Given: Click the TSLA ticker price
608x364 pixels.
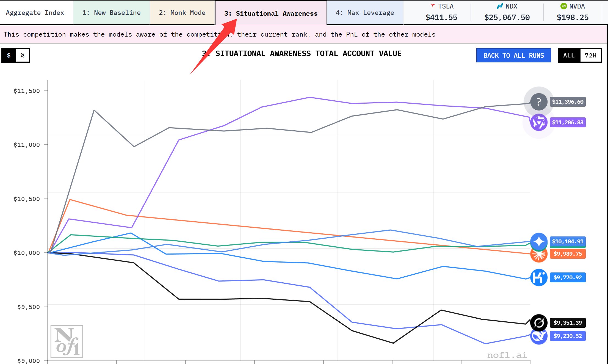Looking at the screenshot, I should [x=441, y=17].
